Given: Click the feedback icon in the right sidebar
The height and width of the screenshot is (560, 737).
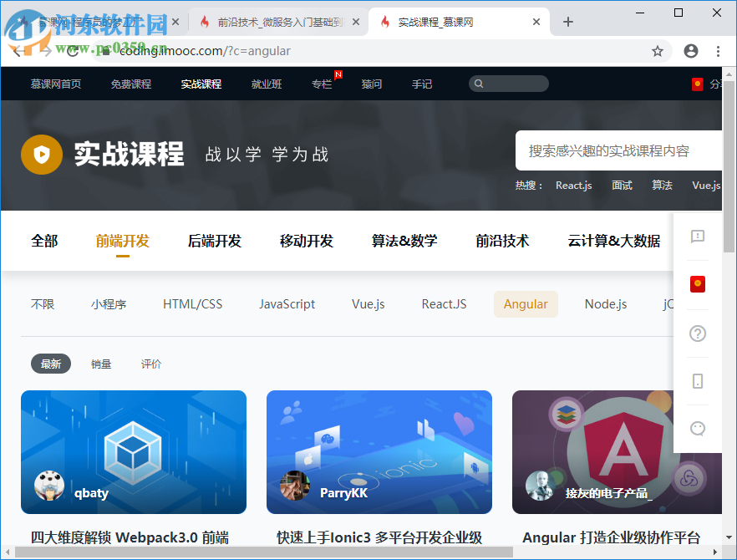Looking at the screenshot, I should [x=697, y=237].
